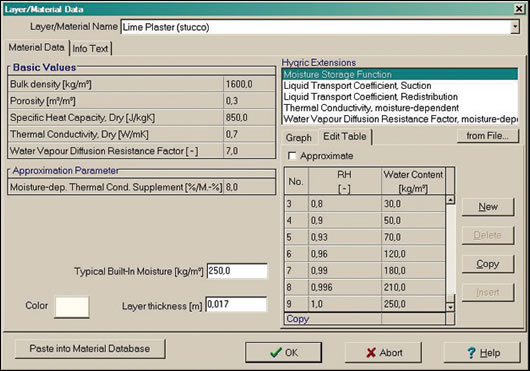This screenshot has width=530, height=371.
Task: Select Liquid Transport Coefficient, Suction entry
Action: point(400,85)
